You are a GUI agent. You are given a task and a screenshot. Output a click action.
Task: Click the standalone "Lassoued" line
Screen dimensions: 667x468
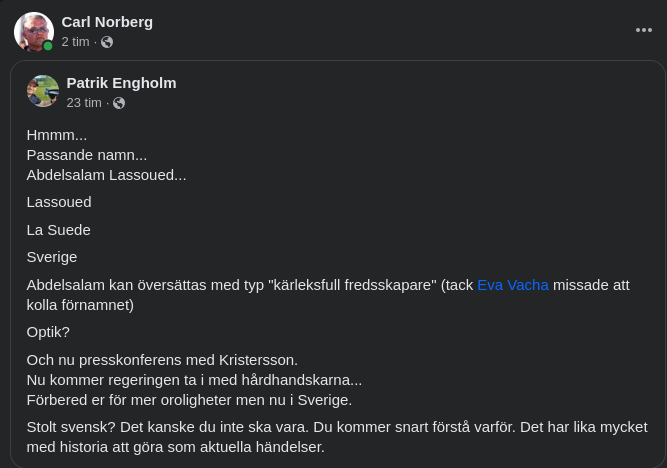click(59, 201)
